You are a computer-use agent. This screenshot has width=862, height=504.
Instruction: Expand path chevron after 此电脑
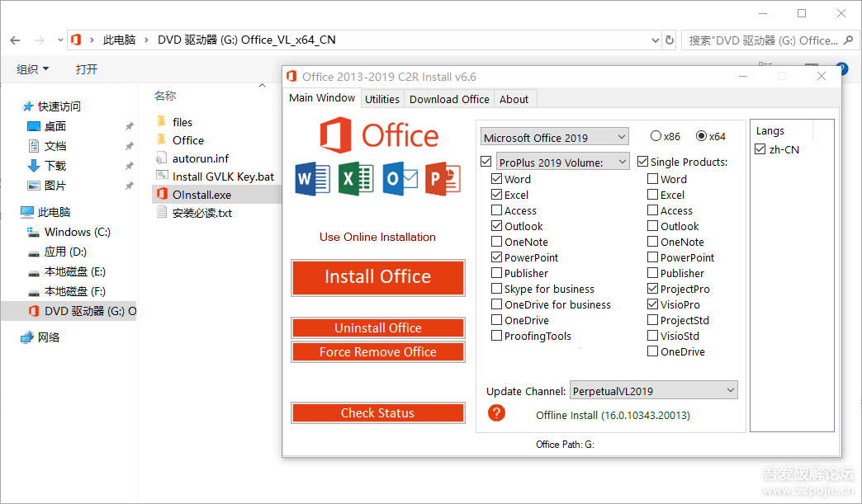click(x=146, y=40)
